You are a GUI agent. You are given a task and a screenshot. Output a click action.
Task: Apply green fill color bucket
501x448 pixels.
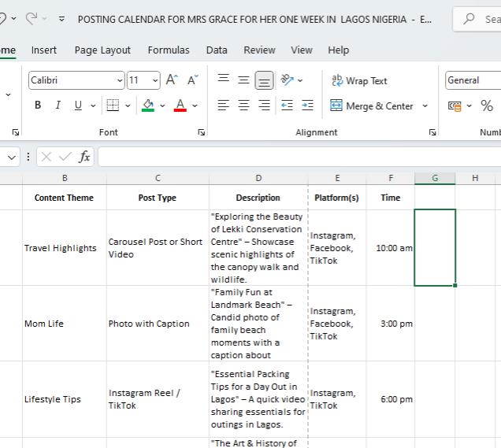[x=148, y=106]
